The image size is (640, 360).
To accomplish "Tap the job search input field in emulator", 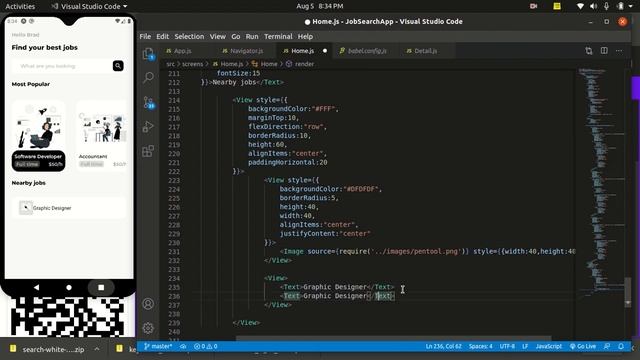I will [x=61, y=66].
